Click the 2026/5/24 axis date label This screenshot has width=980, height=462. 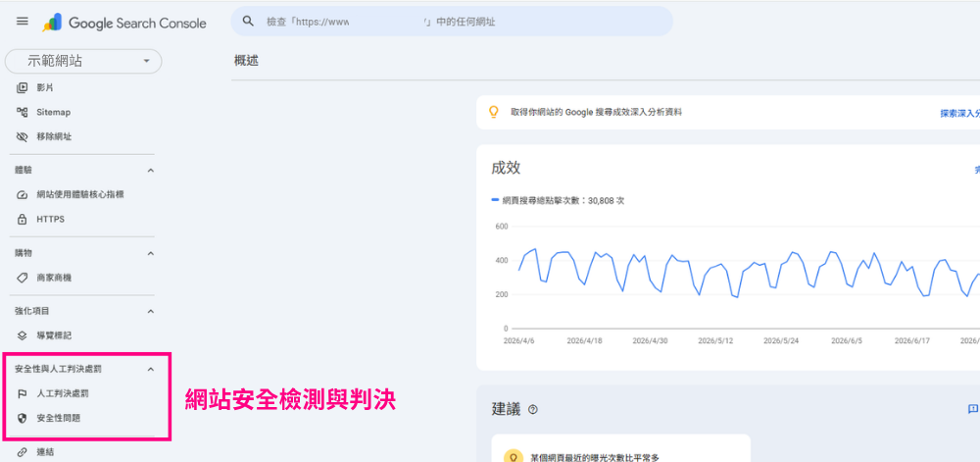[781, 341]
